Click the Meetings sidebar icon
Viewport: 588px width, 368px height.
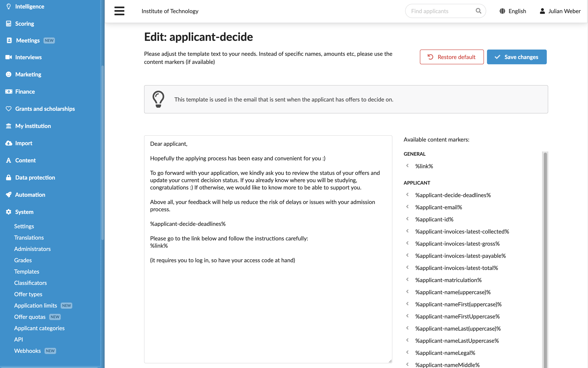point(9,40)
